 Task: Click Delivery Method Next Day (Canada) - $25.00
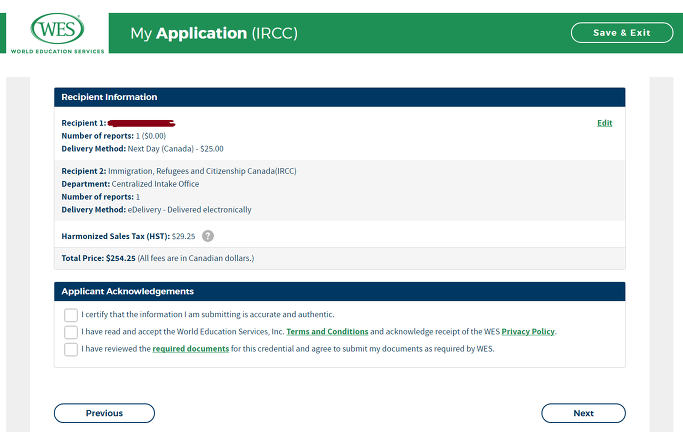(142, 149)
